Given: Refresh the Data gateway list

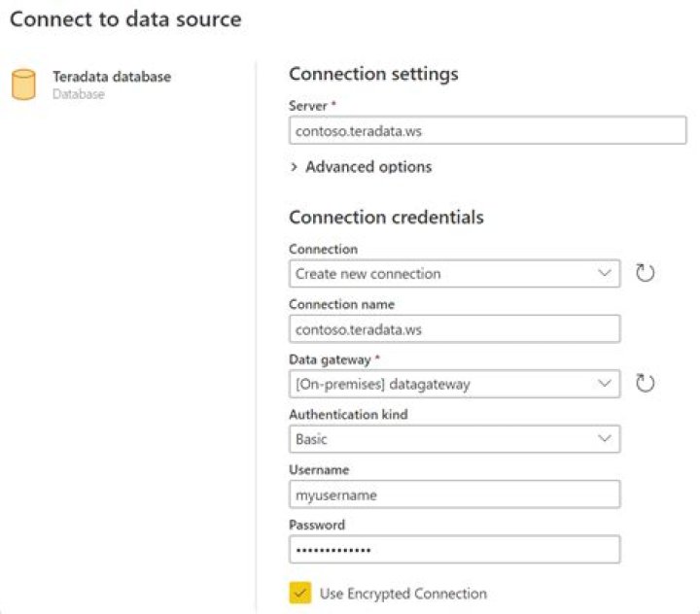Looking at the screenshot, I should pos(645,384).
